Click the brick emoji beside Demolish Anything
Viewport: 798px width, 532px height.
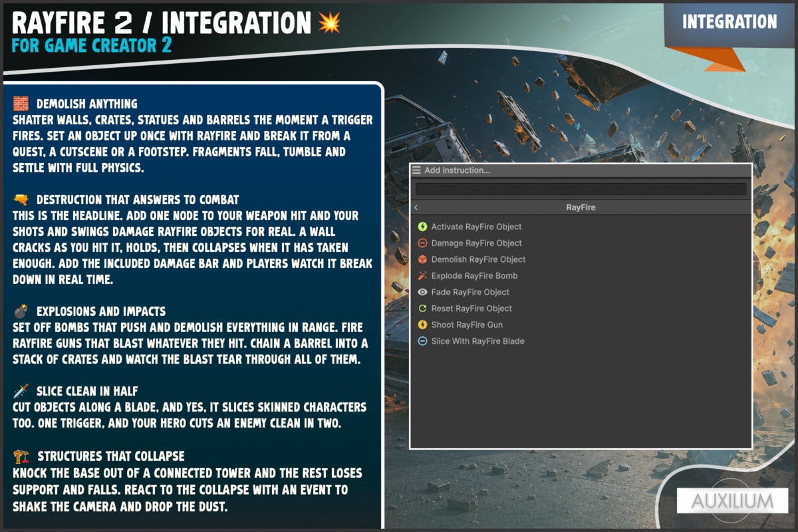click(21, 104)
